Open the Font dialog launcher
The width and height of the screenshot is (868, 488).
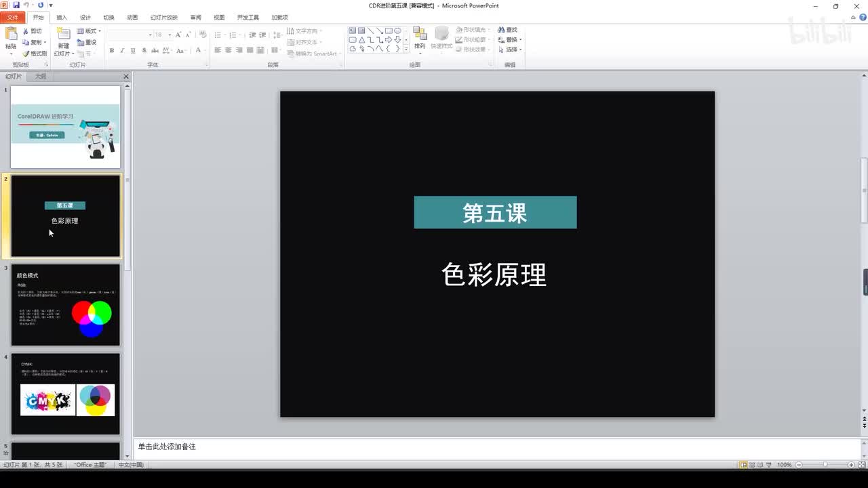point(205,65)
